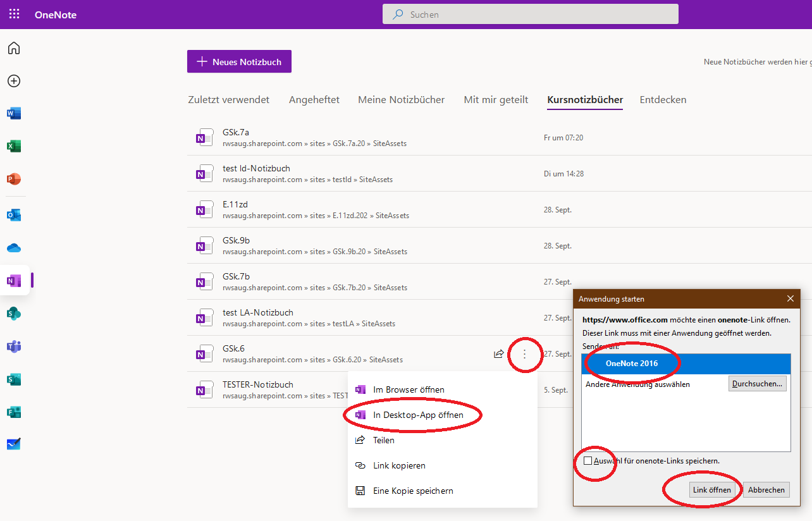Open the GSk.6 notebook title
This screenshot has height=521, width=812.
(x=233, y=348)
